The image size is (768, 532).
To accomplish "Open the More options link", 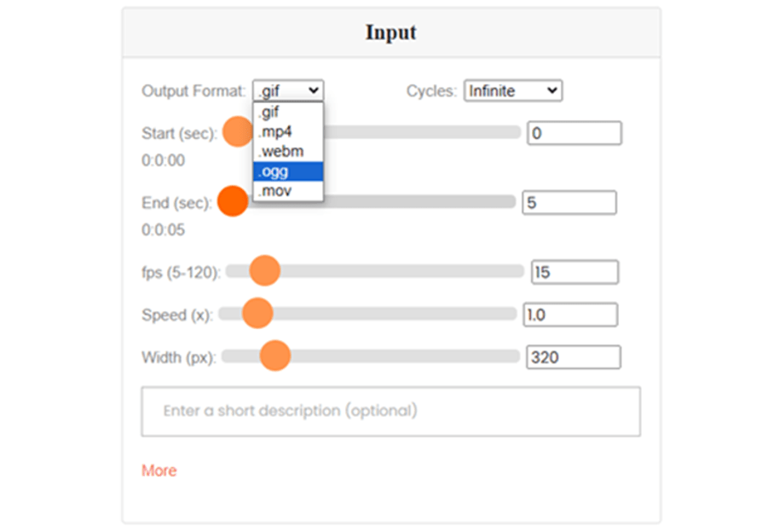I will 159,471.
